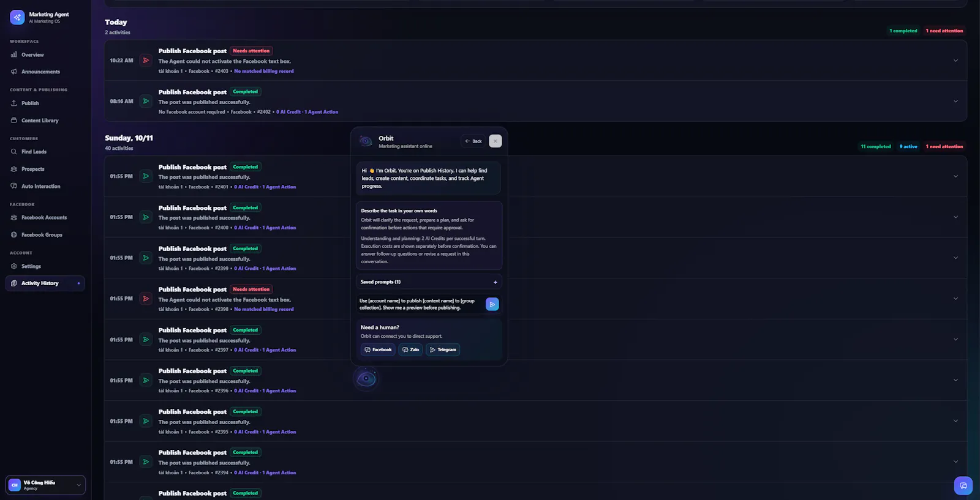Click the Back button in Orbit panel
The image size is (980, 500).
pos(473,141)
